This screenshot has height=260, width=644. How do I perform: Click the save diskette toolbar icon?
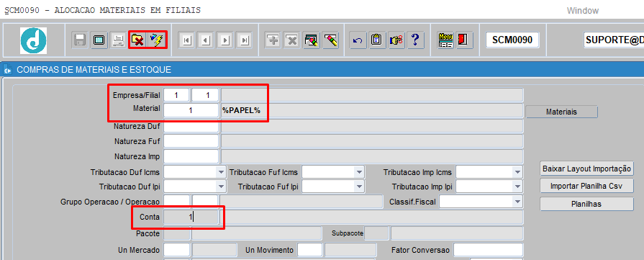point(80,40)
